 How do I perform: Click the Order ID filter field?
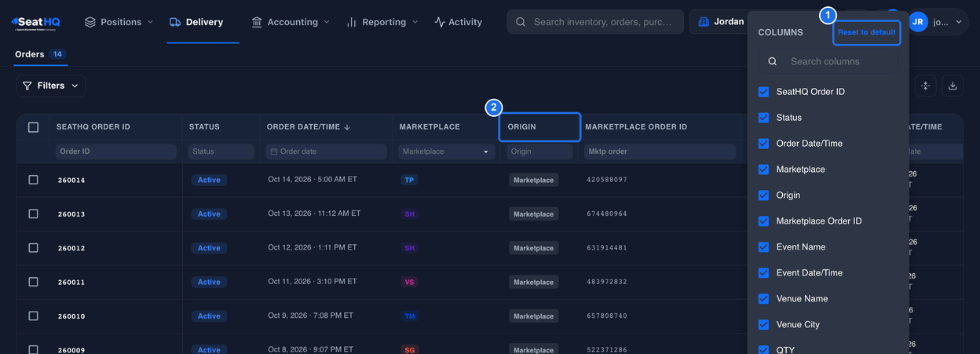click(116, 151)
